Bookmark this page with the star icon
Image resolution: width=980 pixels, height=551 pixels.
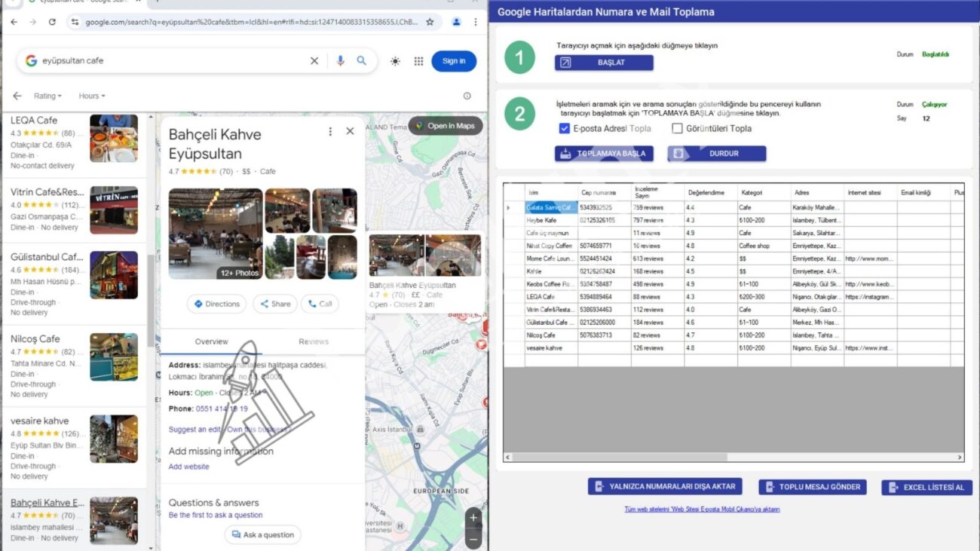click(430, 22)
